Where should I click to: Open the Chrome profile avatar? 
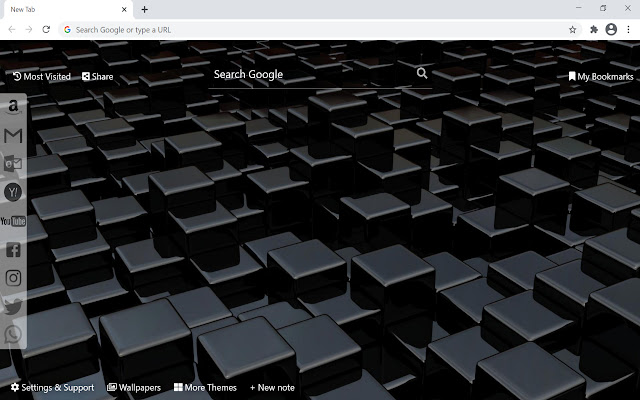pyautogui.click(x=611, y=29)
